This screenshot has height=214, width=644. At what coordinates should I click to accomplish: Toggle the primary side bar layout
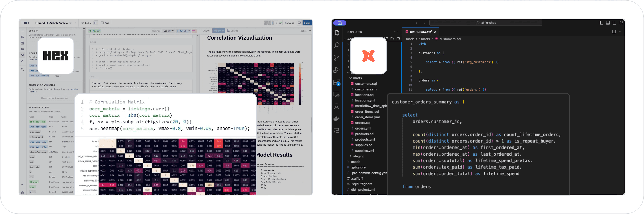601,23
